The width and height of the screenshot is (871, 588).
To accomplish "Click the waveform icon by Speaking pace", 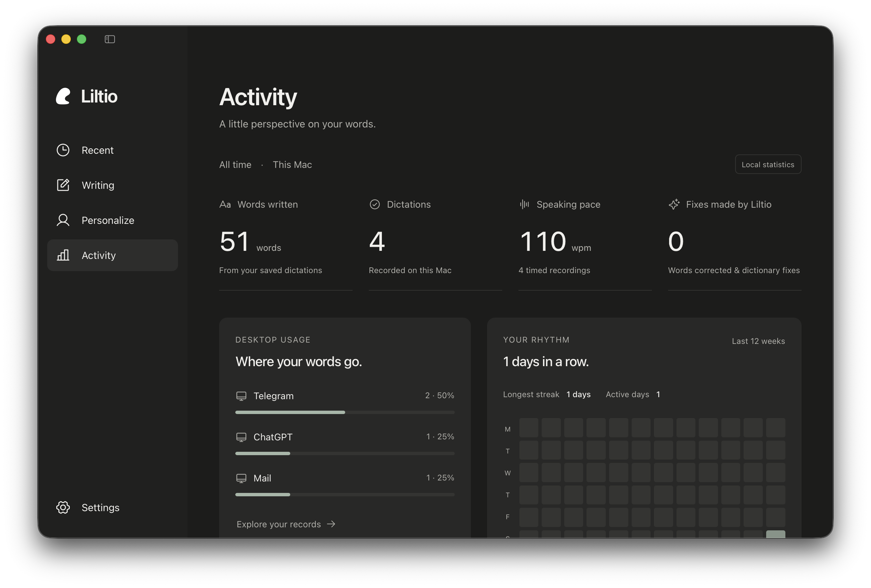I will point(524,204).
